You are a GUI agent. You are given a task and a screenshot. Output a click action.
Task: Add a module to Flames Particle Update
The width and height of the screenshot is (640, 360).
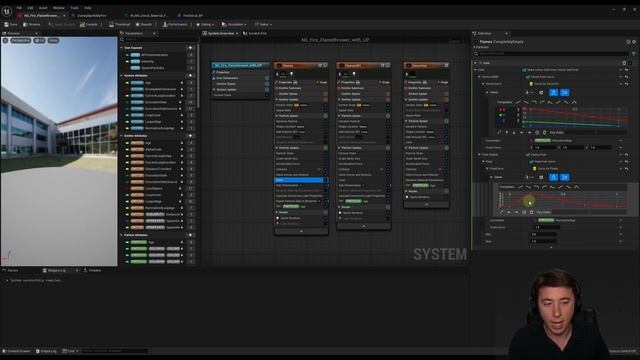(x=325, y=148)
